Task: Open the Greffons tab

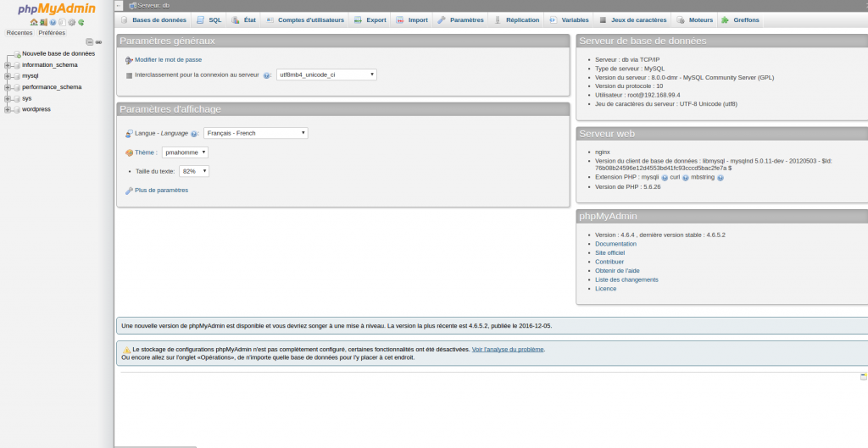Action: point(740,20)
